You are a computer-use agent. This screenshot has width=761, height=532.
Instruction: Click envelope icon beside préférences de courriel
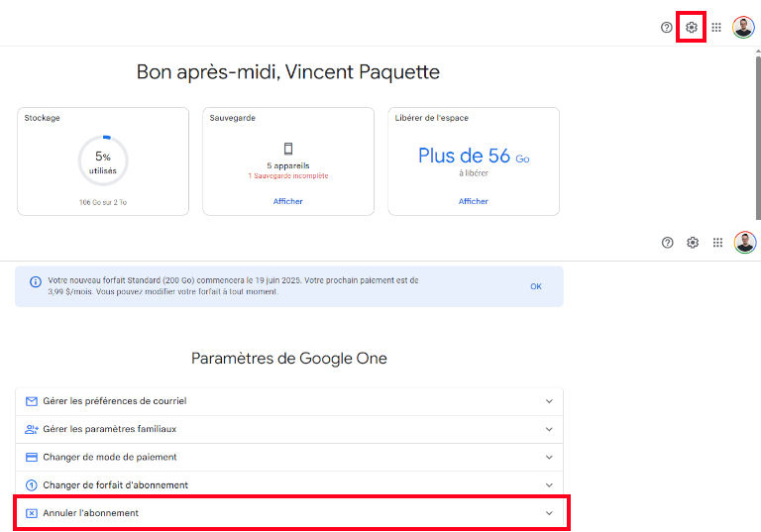point(32,401)
